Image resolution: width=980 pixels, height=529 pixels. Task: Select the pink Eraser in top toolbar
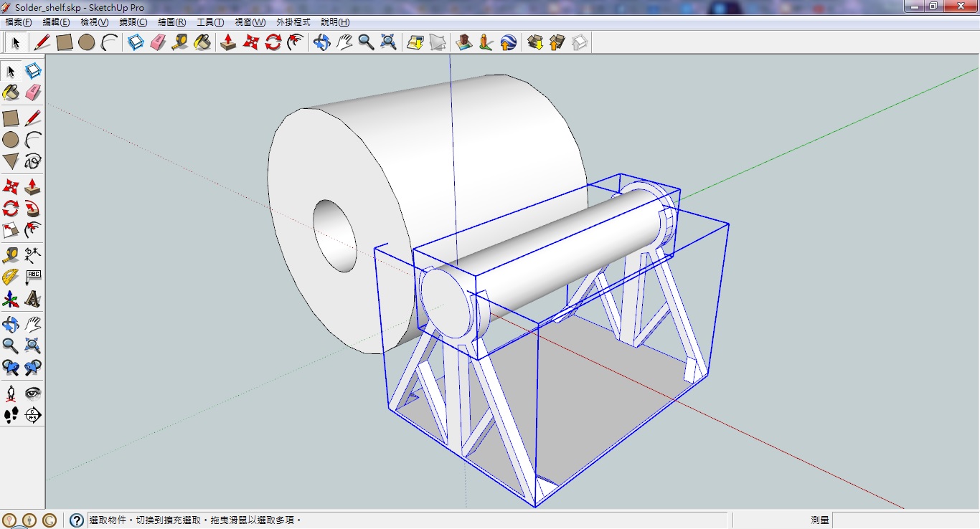[158, 42]
